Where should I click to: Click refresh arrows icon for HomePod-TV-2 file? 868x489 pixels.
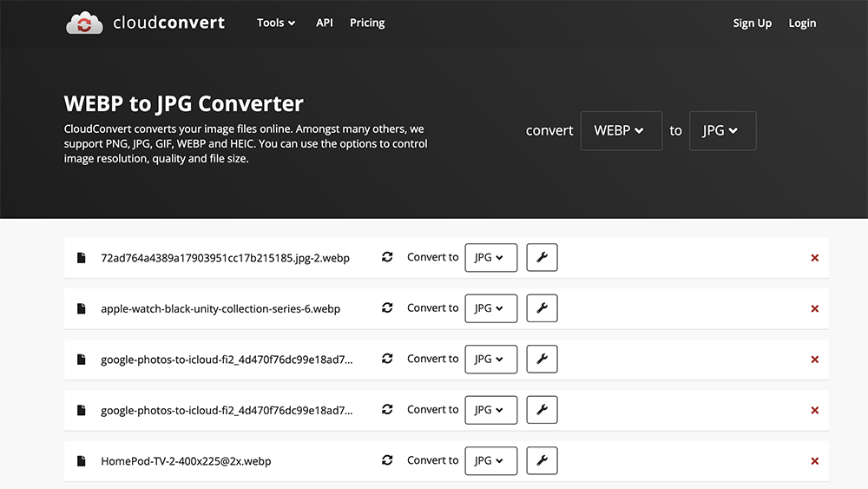pos(387,460)
